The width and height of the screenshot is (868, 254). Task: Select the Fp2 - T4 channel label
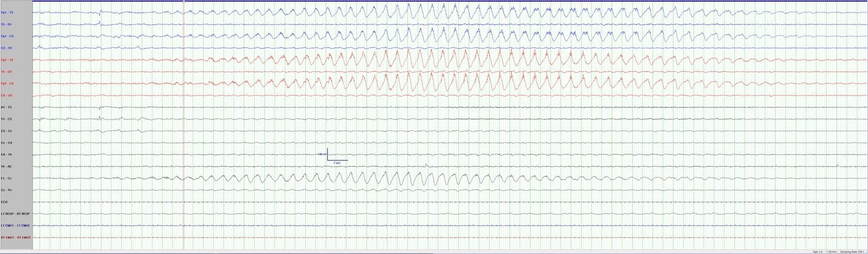point(7,60)
